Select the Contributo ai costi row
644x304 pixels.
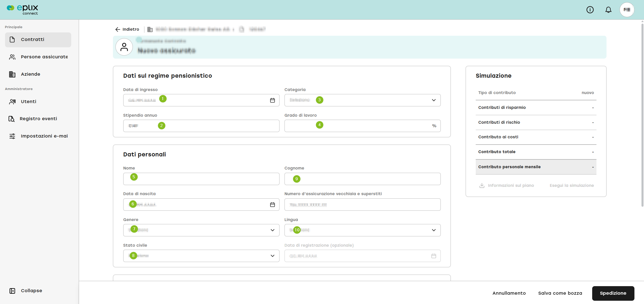(x=536, y=137)
